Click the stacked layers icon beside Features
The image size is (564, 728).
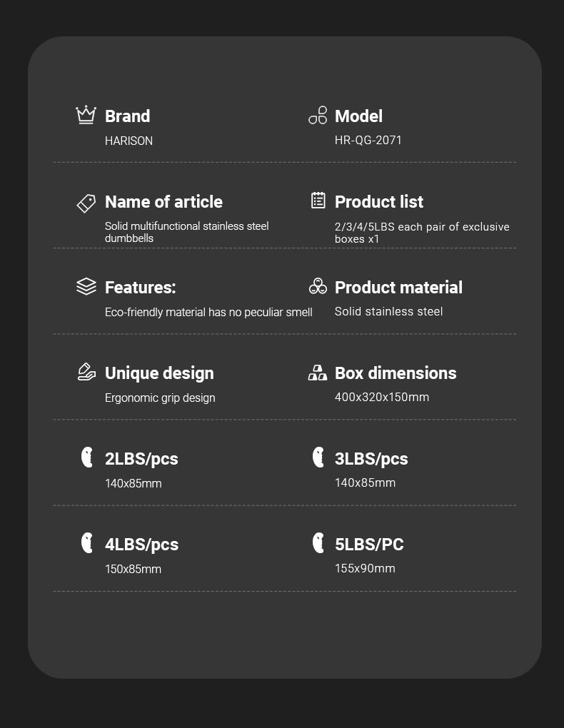(86, 286)
